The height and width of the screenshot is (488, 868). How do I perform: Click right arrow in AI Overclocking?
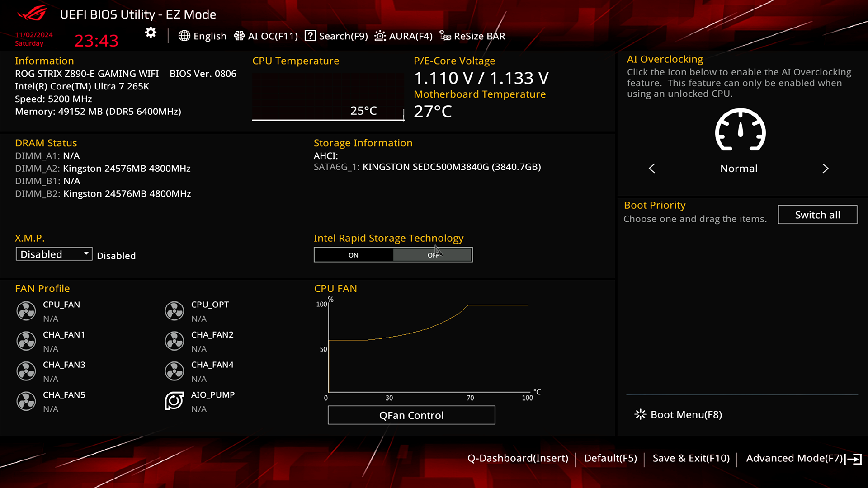pos(825,169)
